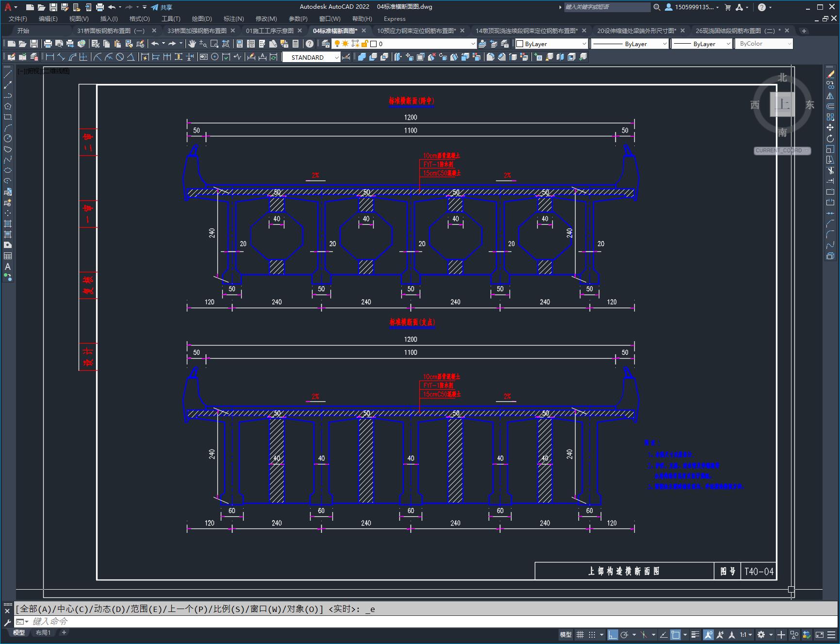840x644 pixels.
Task: Click the 模型 button in status bar
Action: point(566,634)
